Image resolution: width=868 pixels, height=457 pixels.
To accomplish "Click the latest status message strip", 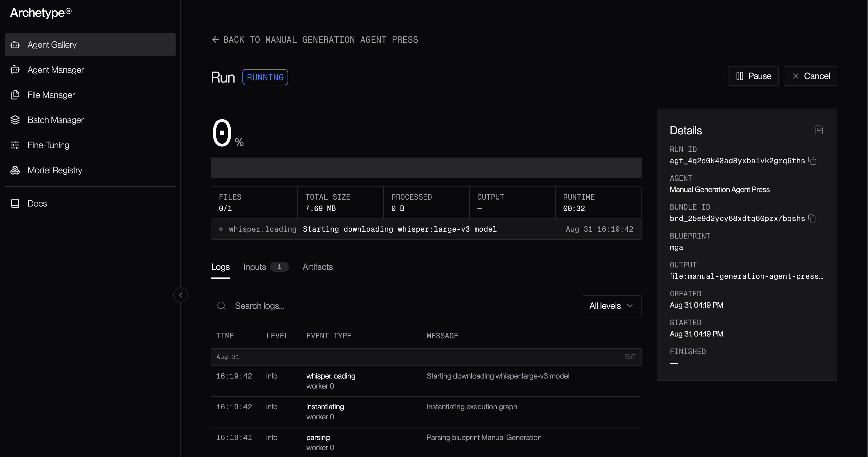I will [x=426, y=229].
